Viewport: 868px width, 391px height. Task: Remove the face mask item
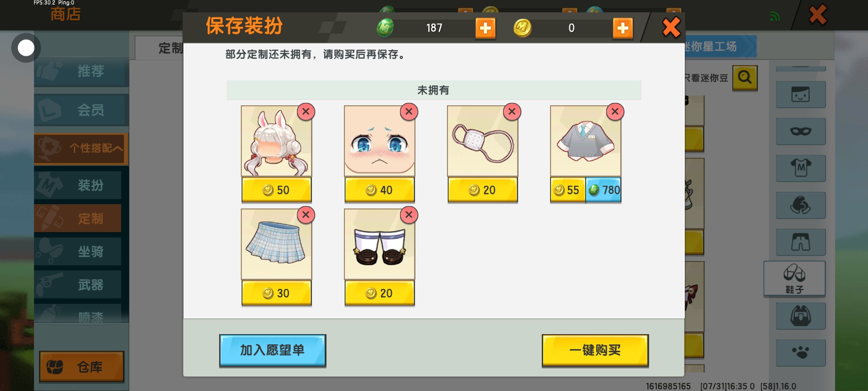pos(512,112)
